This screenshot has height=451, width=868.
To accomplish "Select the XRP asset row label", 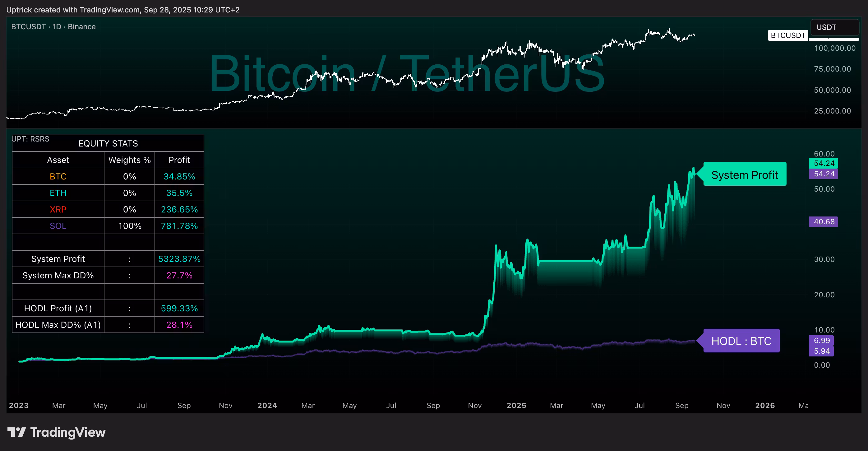I will [x=58, y=209].
